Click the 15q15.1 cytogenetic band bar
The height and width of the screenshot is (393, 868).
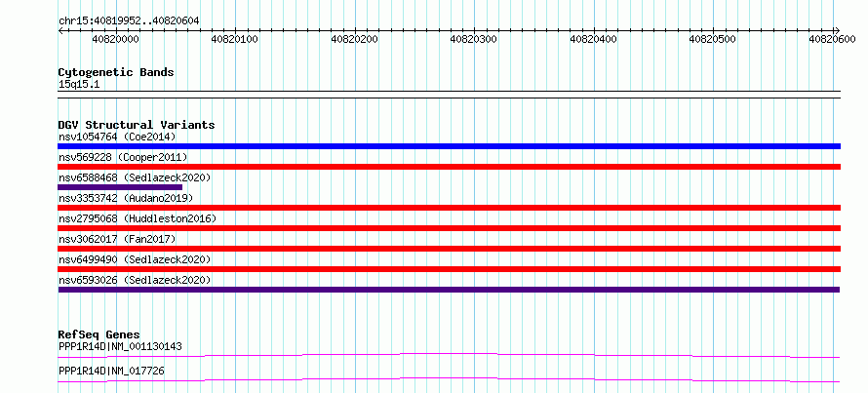click(x=449, y=95)
